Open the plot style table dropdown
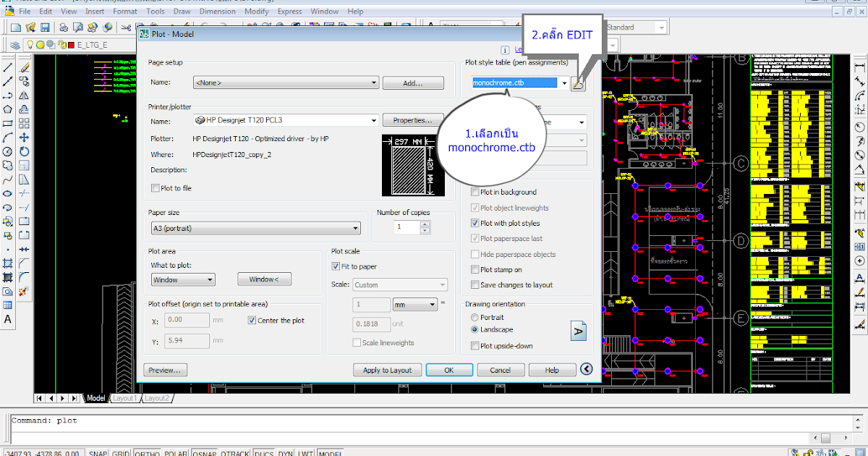This screenshot has width=868, height=456. pos(520,83)
